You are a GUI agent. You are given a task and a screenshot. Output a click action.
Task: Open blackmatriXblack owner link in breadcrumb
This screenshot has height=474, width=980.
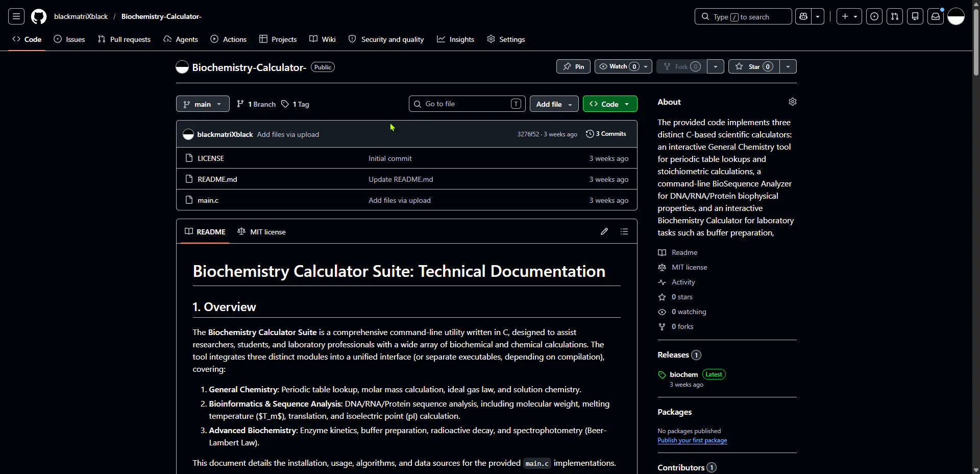click(x=81, y=16)
